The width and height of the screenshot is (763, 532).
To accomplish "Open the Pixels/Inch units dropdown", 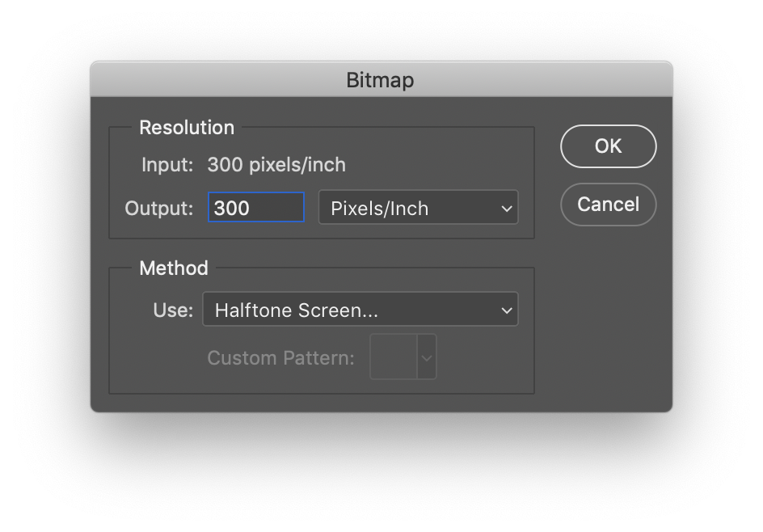I will point(418,208).
